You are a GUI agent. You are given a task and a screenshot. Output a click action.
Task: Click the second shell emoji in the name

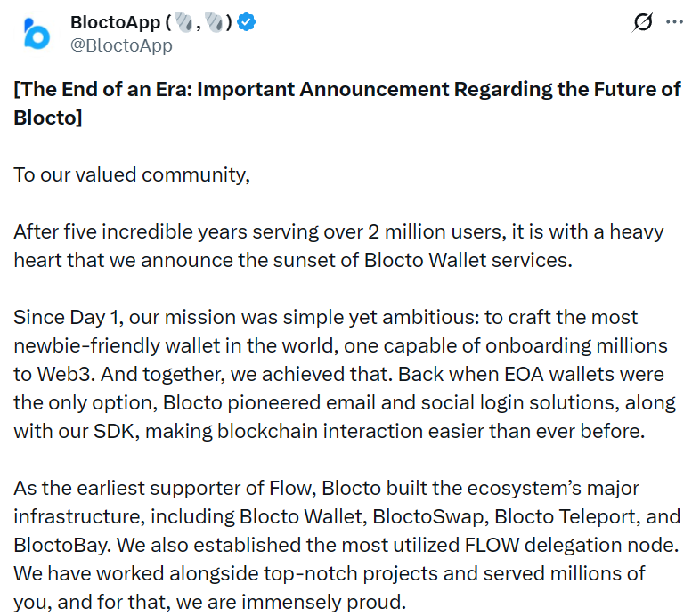click(x=214, y=23)
